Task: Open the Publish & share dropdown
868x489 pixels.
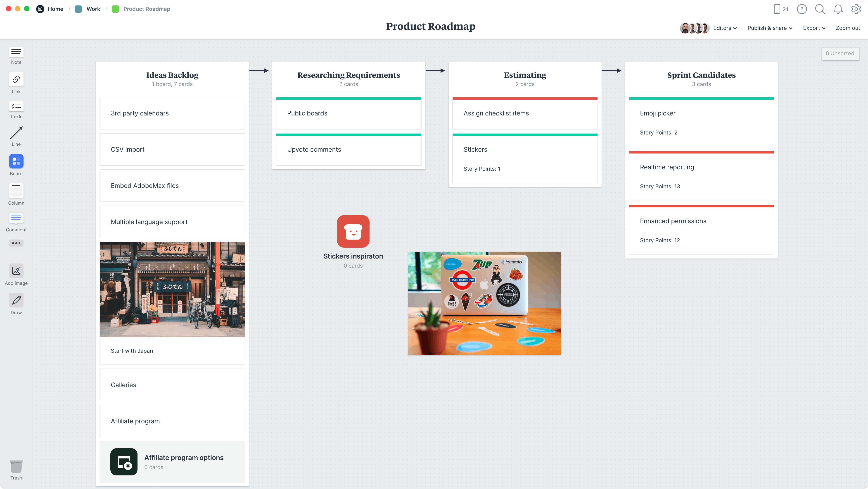Action: (770, 28)
